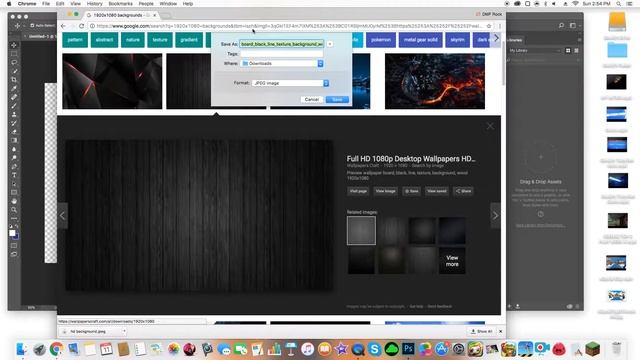The width and height of the screenshot is (640, 360).
Task: Click Cancel in the save dialog
Action: pos(312,100)
